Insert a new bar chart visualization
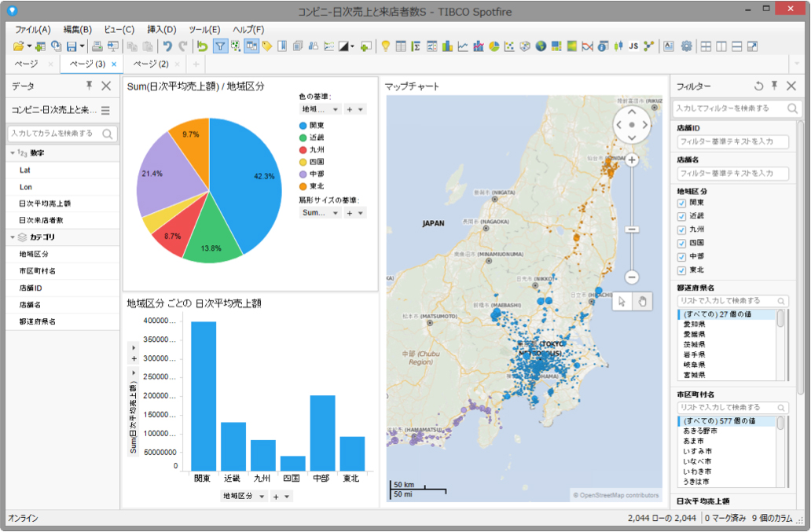This screenshot has height=532, width=811. (x=446, y=46)
